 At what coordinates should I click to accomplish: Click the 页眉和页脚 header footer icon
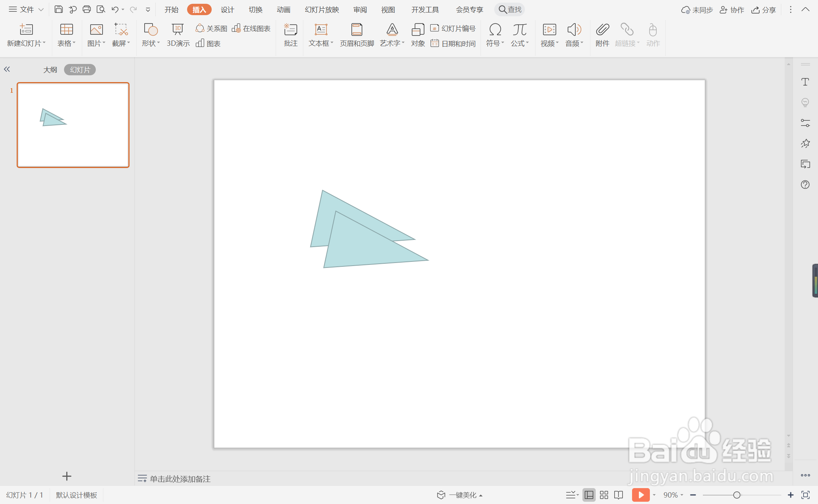(357, 35)
